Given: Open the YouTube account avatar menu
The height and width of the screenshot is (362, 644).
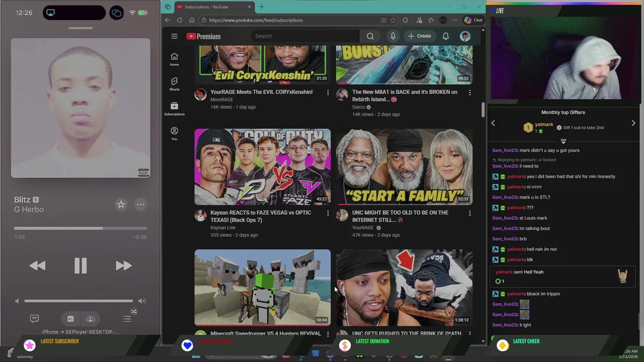Looking at the screenshot, I should pos(465,36).
